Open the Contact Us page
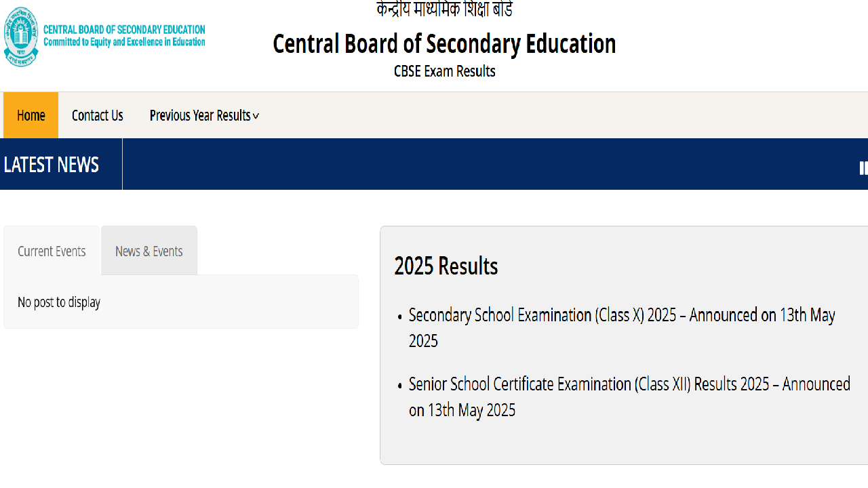The width and height of the screenshot is (868, 488). tap(98, 116)
